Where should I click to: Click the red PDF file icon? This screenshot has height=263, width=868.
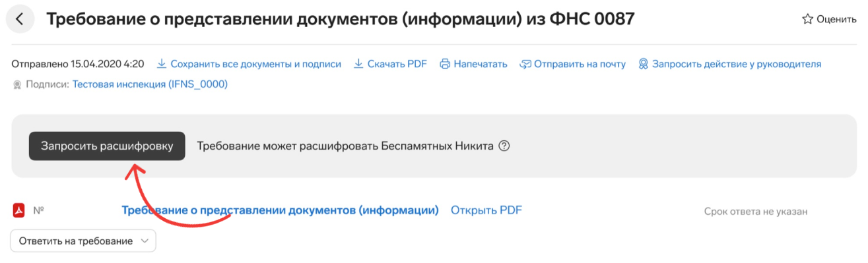point(18,210)
